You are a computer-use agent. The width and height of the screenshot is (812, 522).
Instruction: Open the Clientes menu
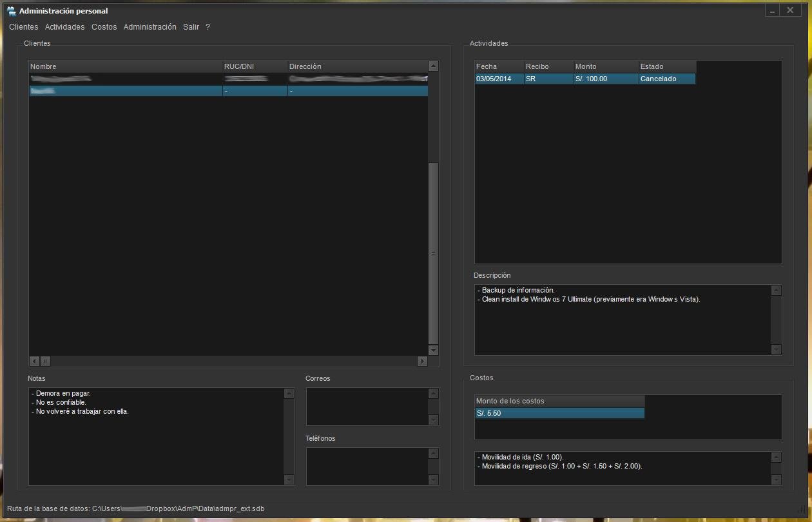[24, 27]
